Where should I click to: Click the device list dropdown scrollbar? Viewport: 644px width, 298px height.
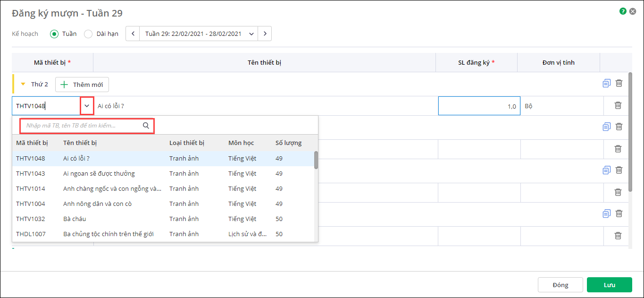pyautogui.click(x=316, y=161)
